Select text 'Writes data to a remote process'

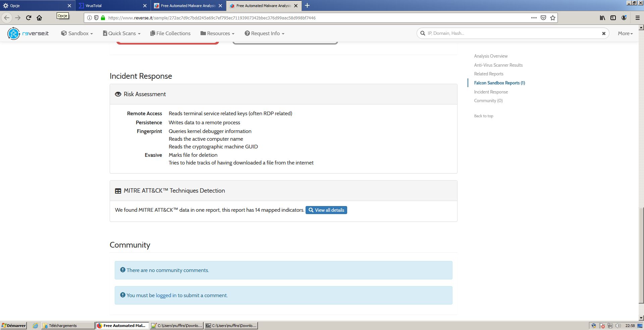pyautogui.click(x=204, y=123)
